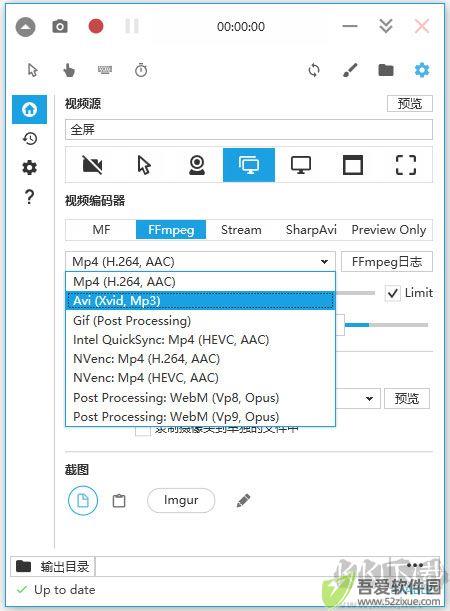The width and height of the screenshot is (450, 611).
Task: Toggle the Limit checkbox
Action: pos(392,293)
